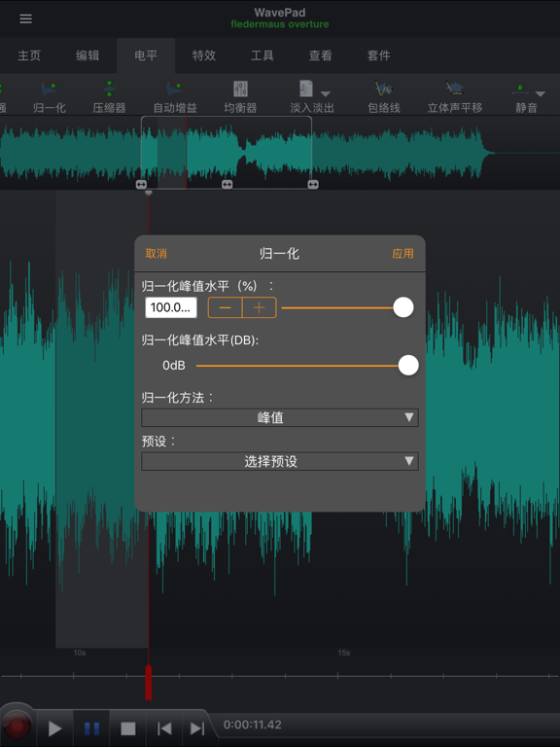The width and height of the screenshot is (560, 747).
Task: Switch to the 主页 tab
Action: (x=29, y=55)
